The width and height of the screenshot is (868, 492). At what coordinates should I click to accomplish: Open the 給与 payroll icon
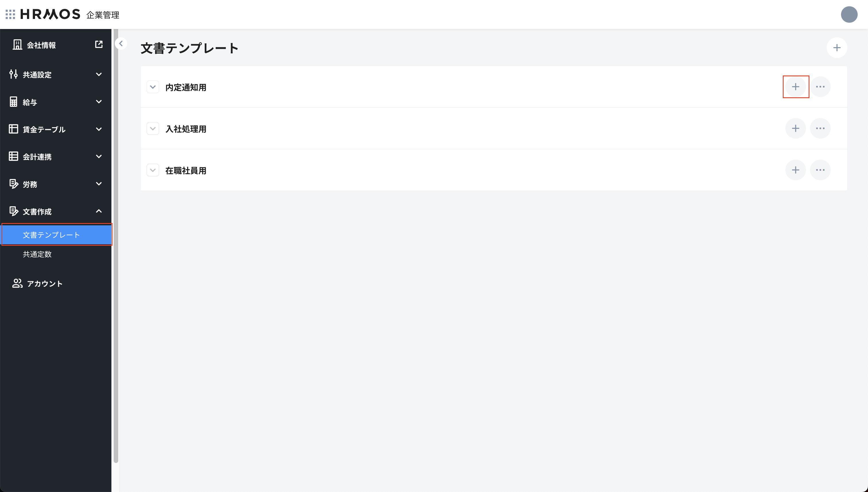click(13, 102)
